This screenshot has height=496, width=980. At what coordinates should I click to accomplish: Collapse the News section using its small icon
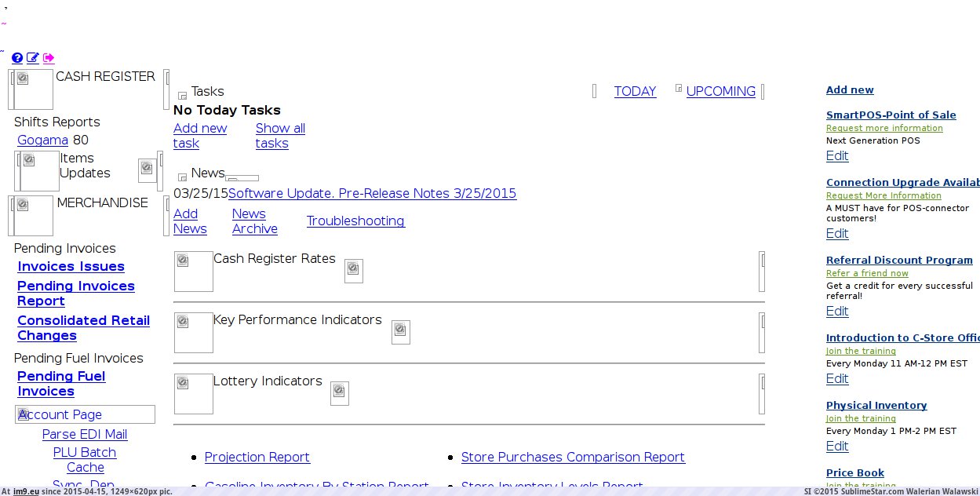pos(182,177)
